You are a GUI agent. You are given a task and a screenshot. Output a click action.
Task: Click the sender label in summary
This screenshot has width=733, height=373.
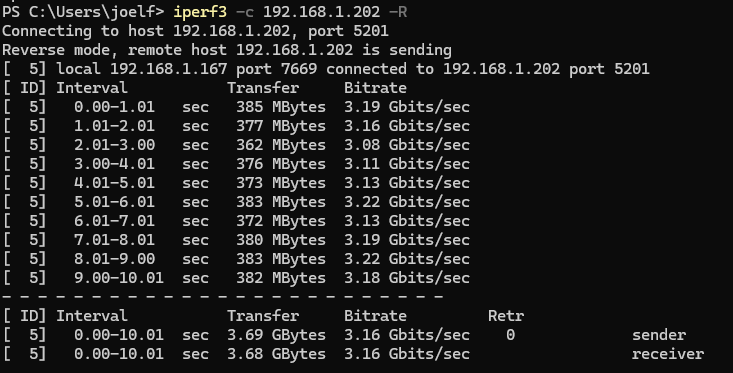[659, 335]
